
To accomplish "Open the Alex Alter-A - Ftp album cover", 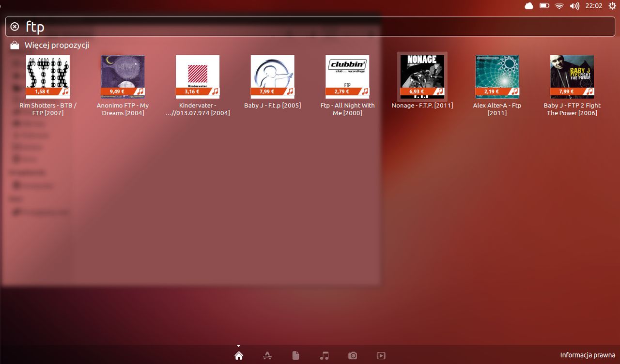I will tap(497, 76).
